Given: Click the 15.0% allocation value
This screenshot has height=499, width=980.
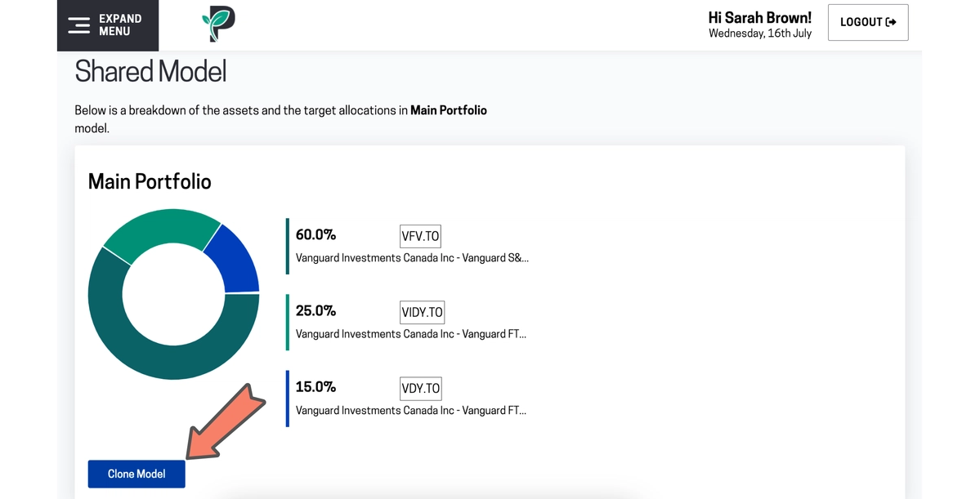Looking at the screenshot, I should point(315,387).
